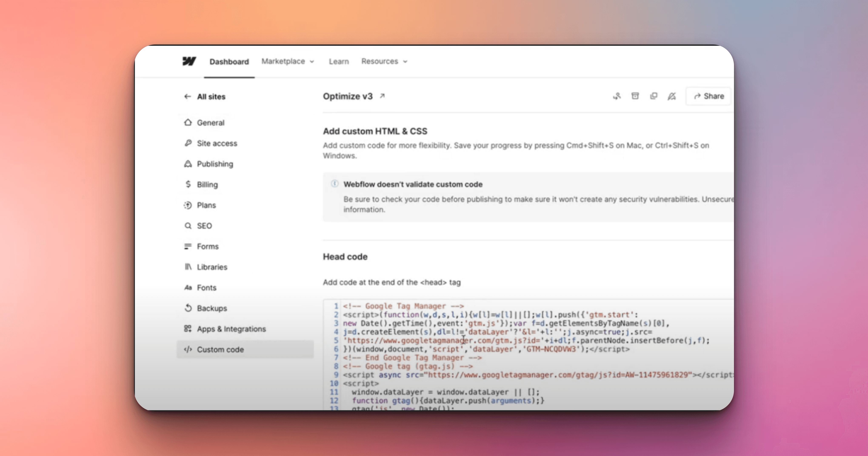Open Site access via the key icon
Screen dimensions: 868x456
click(188, 143)
